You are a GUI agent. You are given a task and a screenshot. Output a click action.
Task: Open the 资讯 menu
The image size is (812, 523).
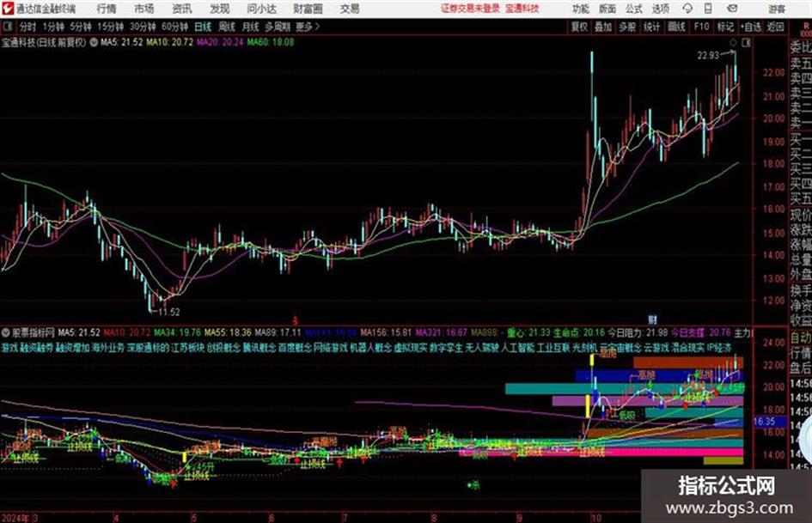[x=182, y=9]
